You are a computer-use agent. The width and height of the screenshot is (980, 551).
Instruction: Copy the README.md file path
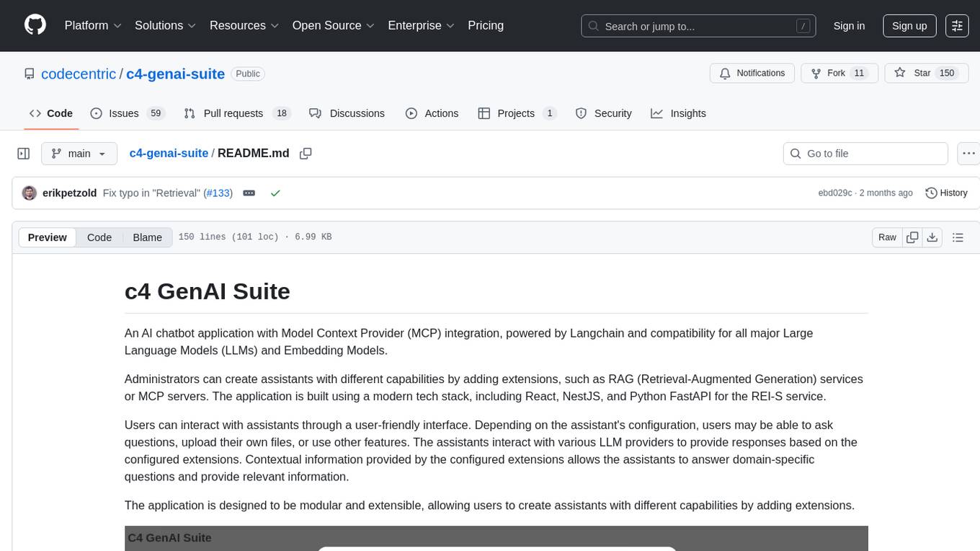(306, 154)
